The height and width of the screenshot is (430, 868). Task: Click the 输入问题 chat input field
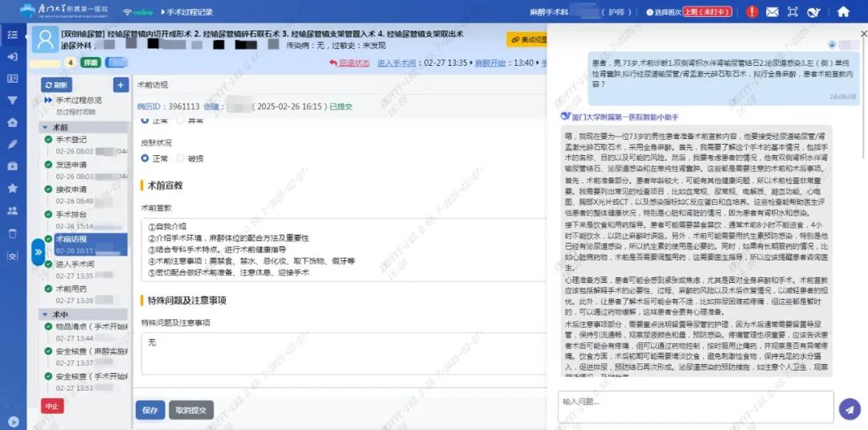[x=695, y=402]
